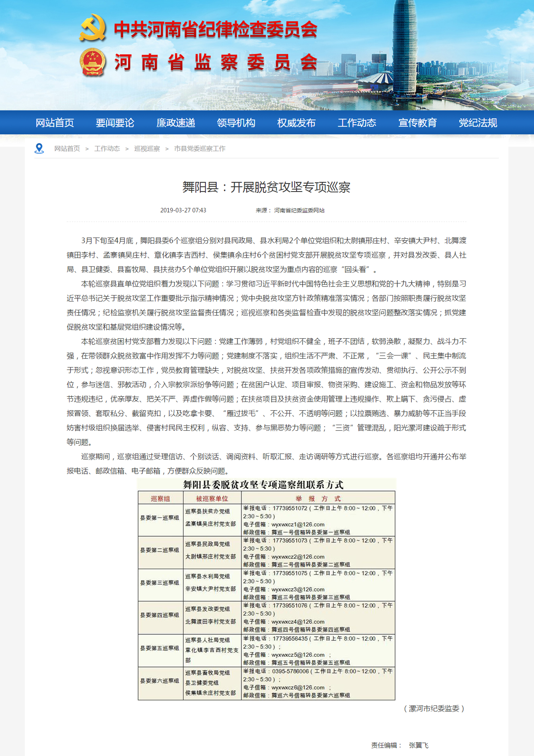
Task: Open the 巡视巡察 breadcrumb link
Action: click(147, 148)
